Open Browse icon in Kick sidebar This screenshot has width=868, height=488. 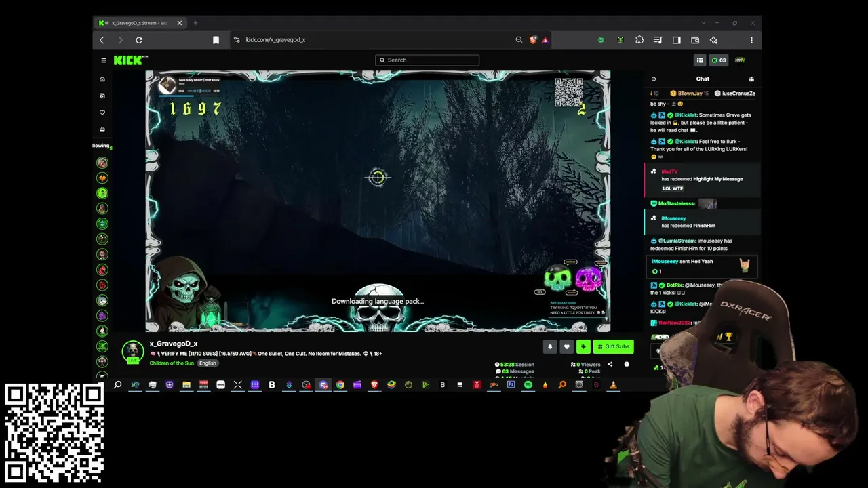click(x=102, y=96)
